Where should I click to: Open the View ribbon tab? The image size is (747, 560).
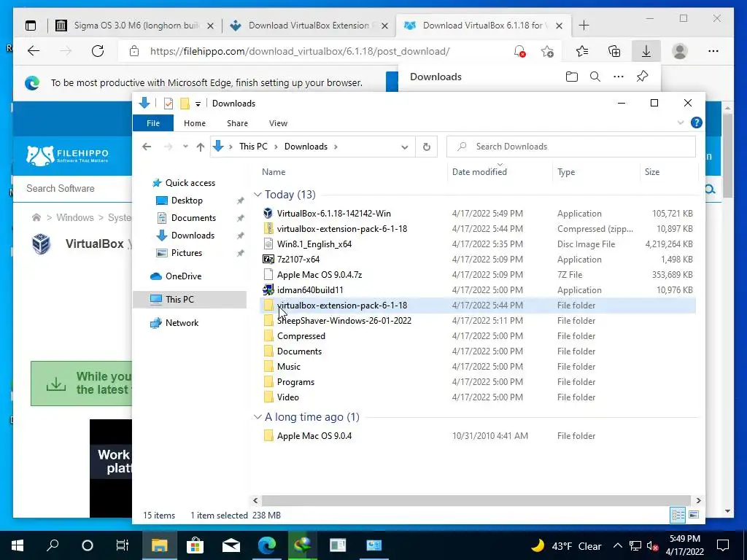click(278, 122)
